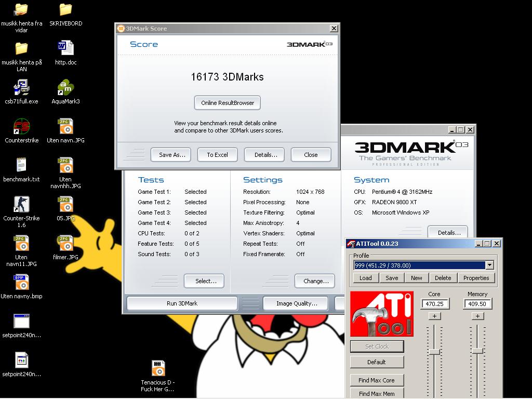Open the benchmark.txt file
Viewport: 532px width, 399px height.
pos(21,165)
